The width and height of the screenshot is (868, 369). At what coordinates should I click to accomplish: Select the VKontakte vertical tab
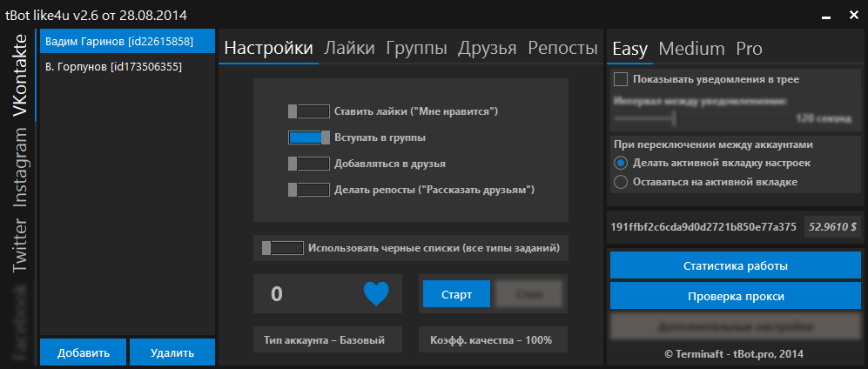coord(20,76)
